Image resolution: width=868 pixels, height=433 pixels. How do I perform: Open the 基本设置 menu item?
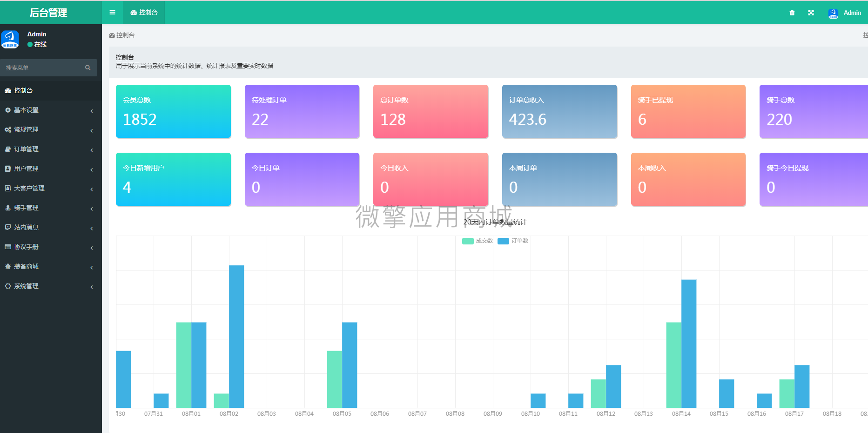point(51,110)
